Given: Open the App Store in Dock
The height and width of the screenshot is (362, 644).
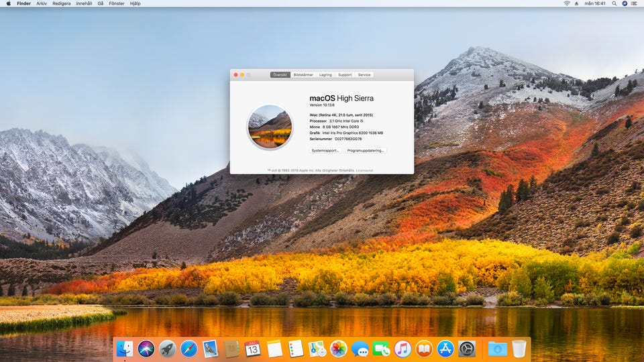Looking at the screenshot, I should coord(445,349).
